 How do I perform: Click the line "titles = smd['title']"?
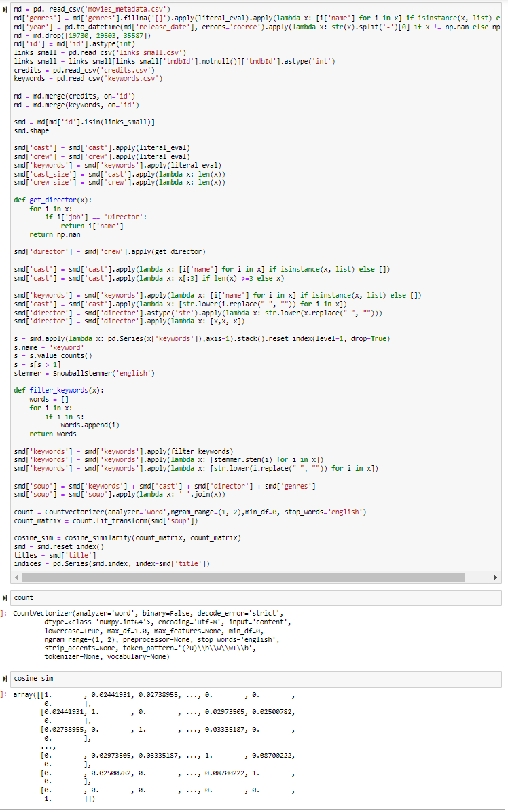[55, 555]
